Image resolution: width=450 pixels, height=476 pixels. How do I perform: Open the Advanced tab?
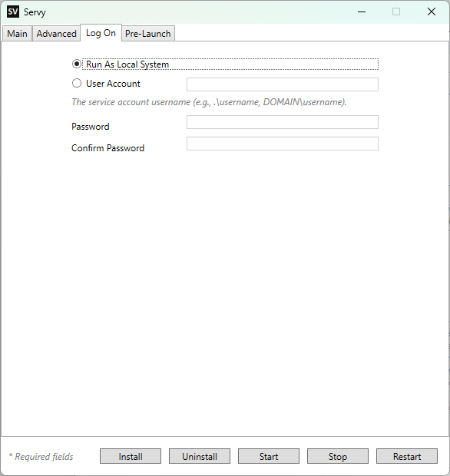click(x=57, y=33)
